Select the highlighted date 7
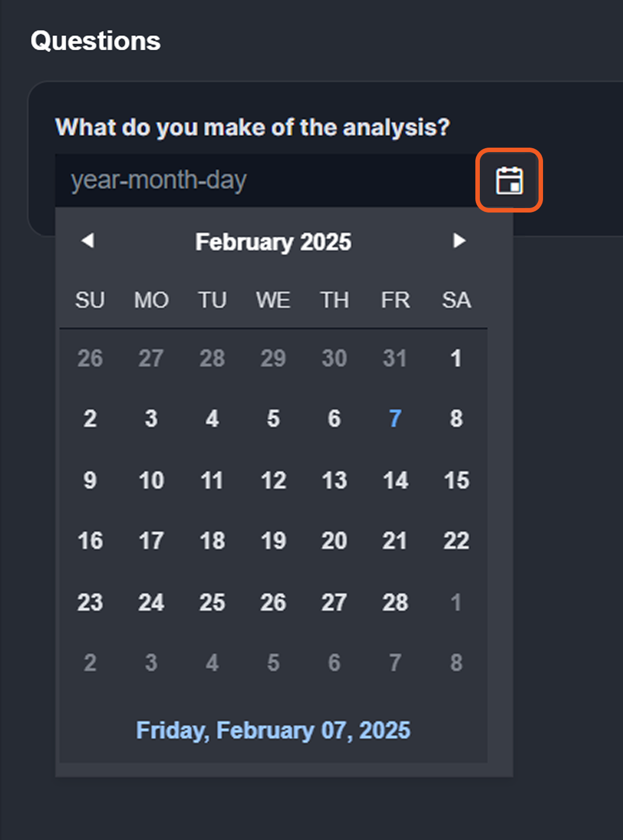Image resolution: width=623 pixels, height=840 pixels. (x=394, y=418)
